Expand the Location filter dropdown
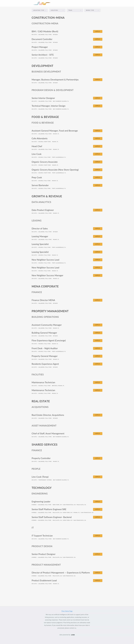 (x=57, y=10)
